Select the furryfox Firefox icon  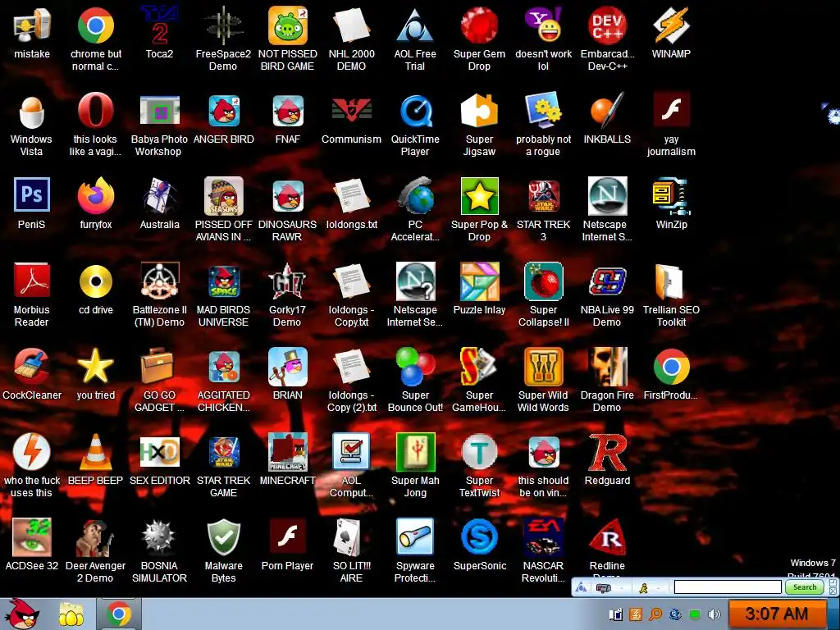95,196
